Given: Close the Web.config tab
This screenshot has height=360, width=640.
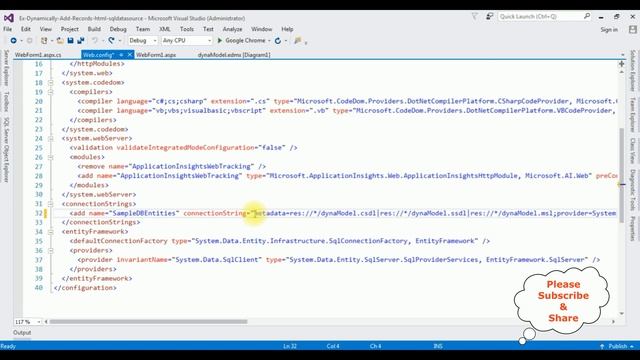Looking at the screenshot, I should [130, 54].
